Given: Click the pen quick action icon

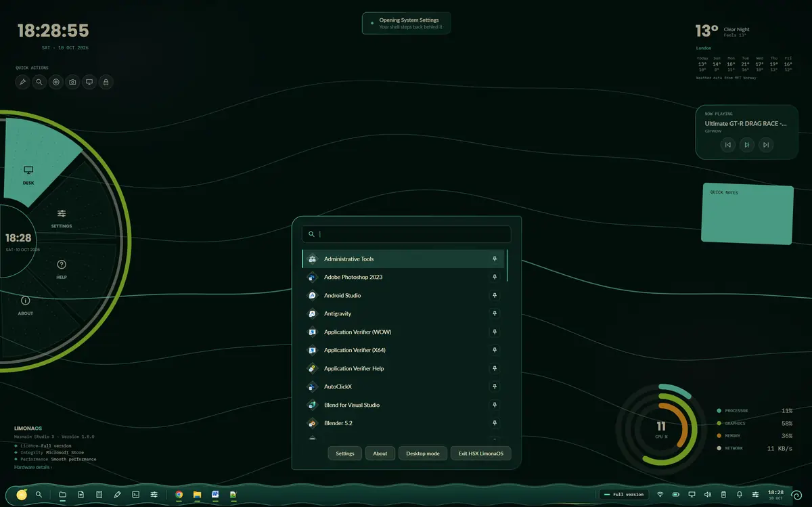Looking at the screenshot, I should coord(22,82).
